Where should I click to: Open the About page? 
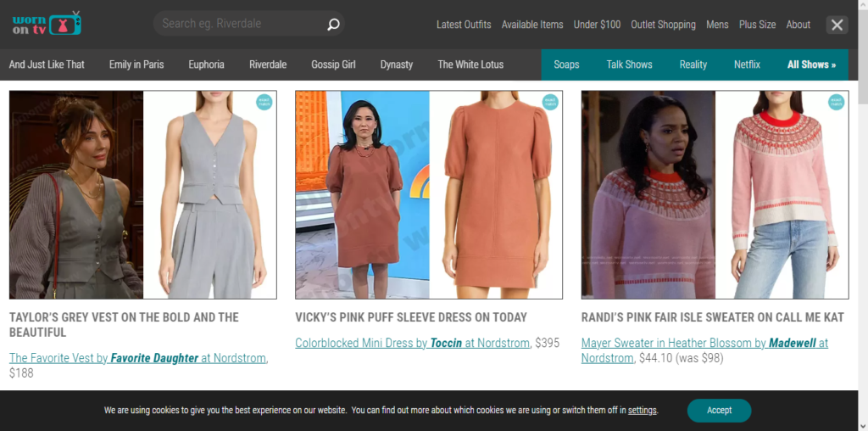[x=798, y=25]
